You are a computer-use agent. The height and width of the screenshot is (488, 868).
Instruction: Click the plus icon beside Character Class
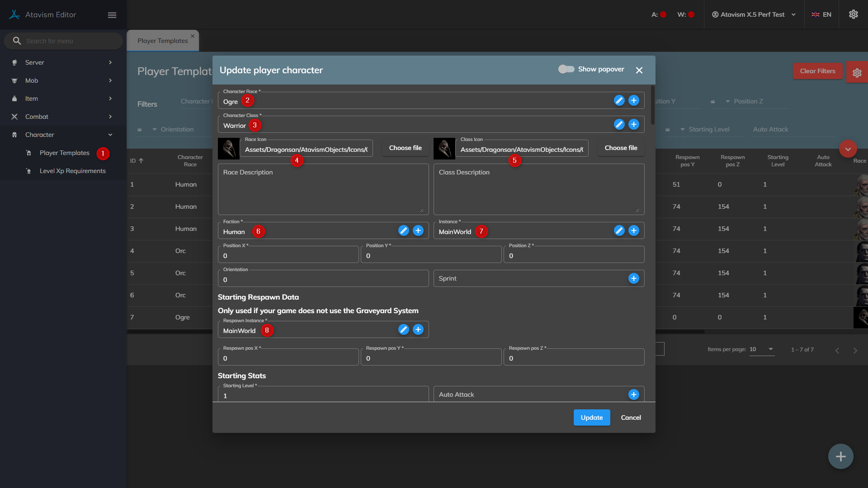634,124
